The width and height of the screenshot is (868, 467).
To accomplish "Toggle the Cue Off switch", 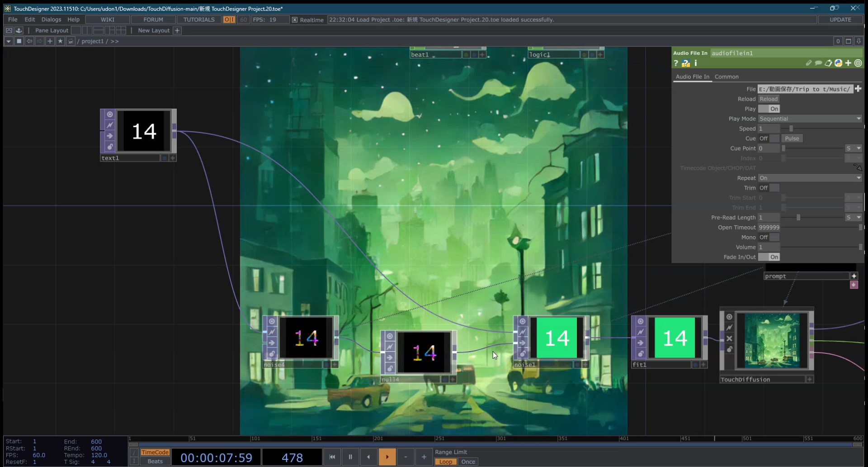I will coord(769,138).
